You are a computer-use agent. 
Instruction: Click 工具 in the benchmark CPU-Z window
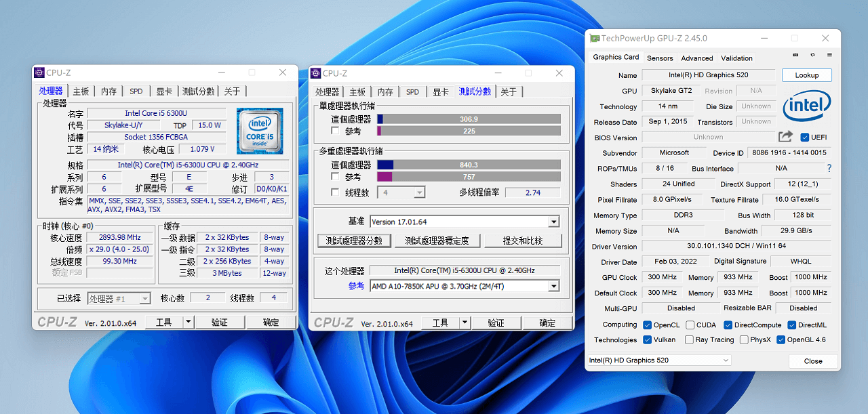(441, 323)
